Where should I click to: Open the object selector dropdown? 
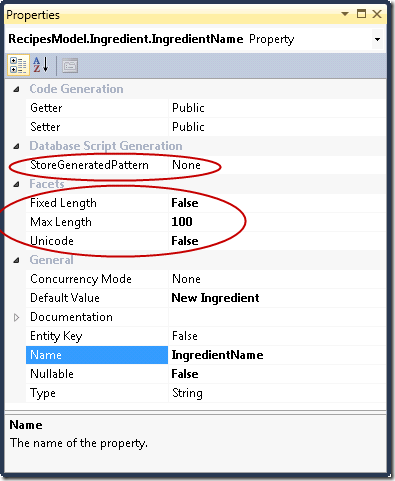pos(377,39)
